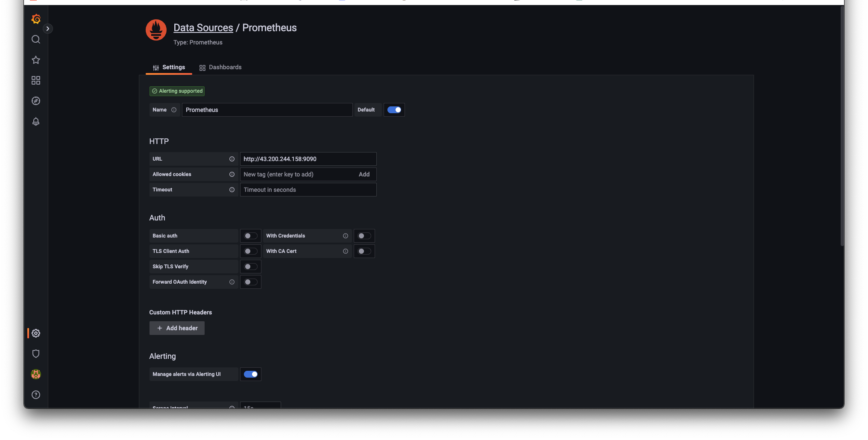Disable Manage alerts via Alerting UI toggle

[x=251, y=374]
